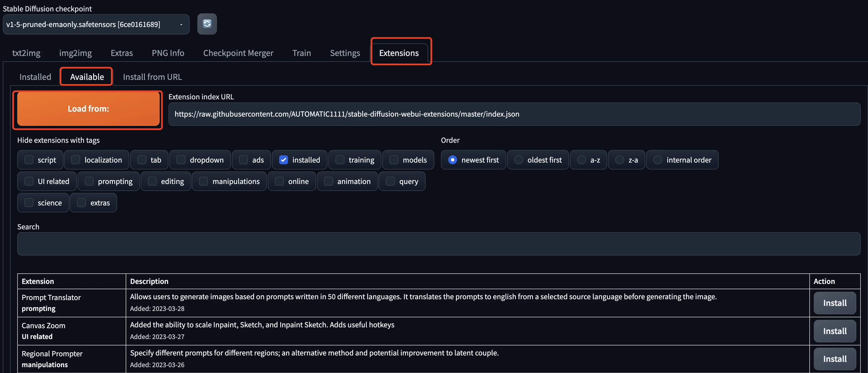Install the Regional Prompter extension

click(834, 359)
